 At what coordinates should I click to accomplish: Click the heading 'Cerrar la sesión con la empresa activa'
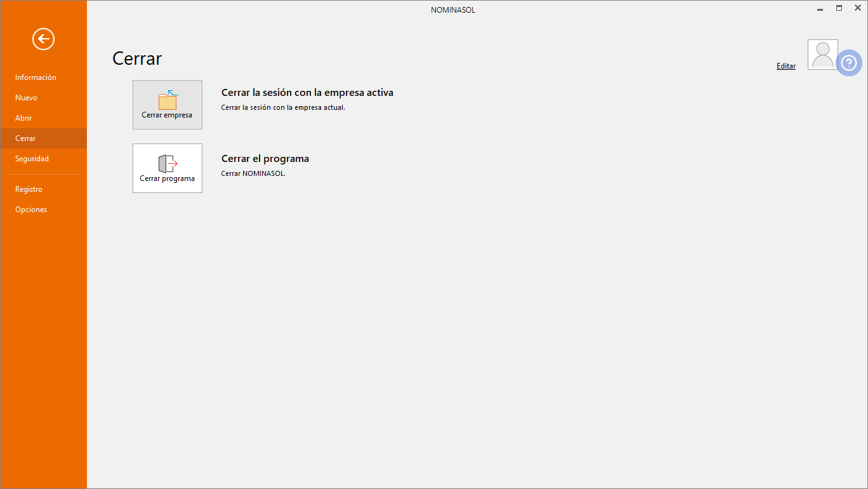[307, 93]
